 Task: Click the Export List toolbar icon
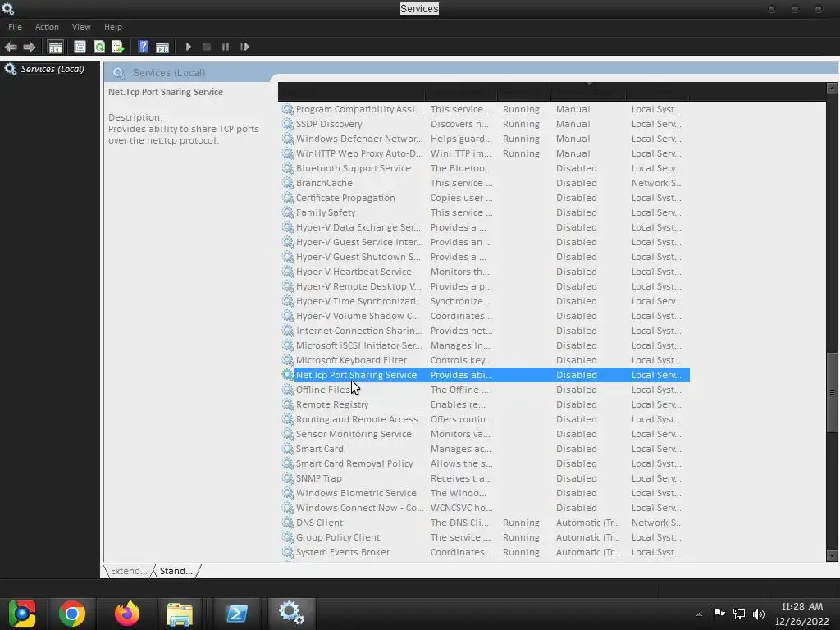coord(118,47)
